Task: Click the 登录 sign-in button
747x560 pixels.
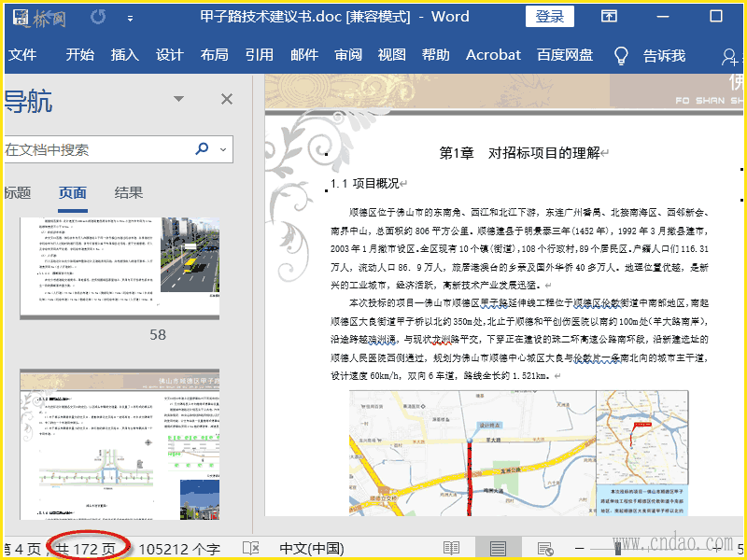Action: (x=550, y=17)
